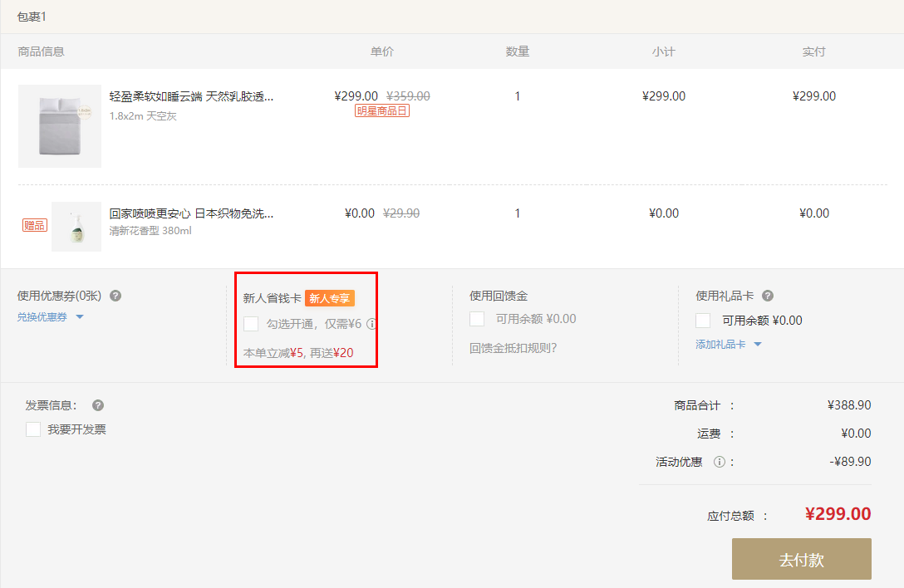Open the 日本织物免洗 spray product title
This screenshot has height=588, width=904.
pos(191,213)
